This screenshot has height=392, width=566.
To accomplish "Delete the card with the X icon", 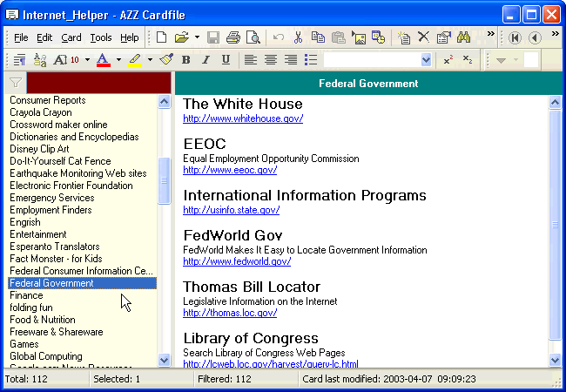I will (423, 37).
